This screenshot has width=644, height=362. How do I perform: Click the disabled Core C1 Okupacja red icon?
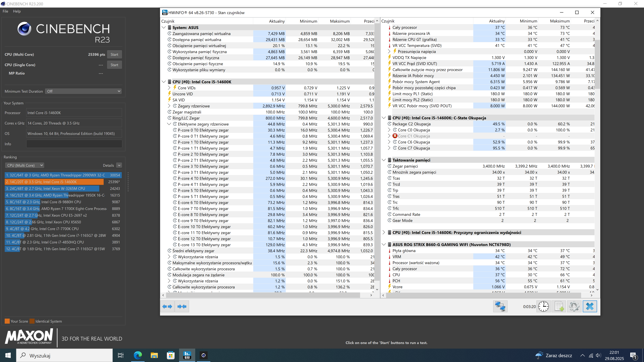click(x=395, y=136)
